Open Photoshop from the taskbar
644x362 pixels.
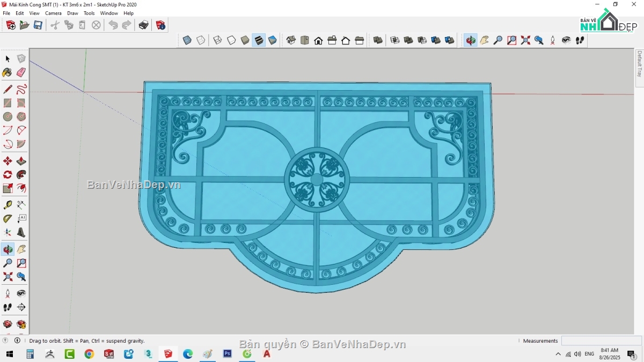(x=227, y=354)
